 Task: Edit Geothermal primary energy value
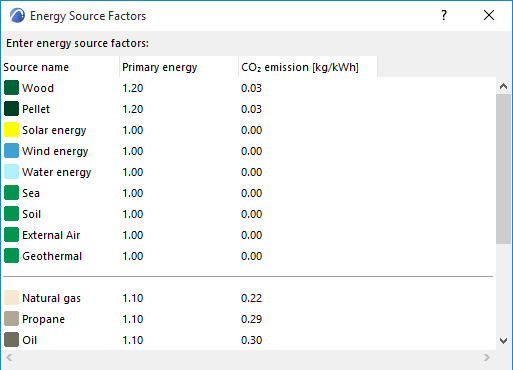pos(133,256)
